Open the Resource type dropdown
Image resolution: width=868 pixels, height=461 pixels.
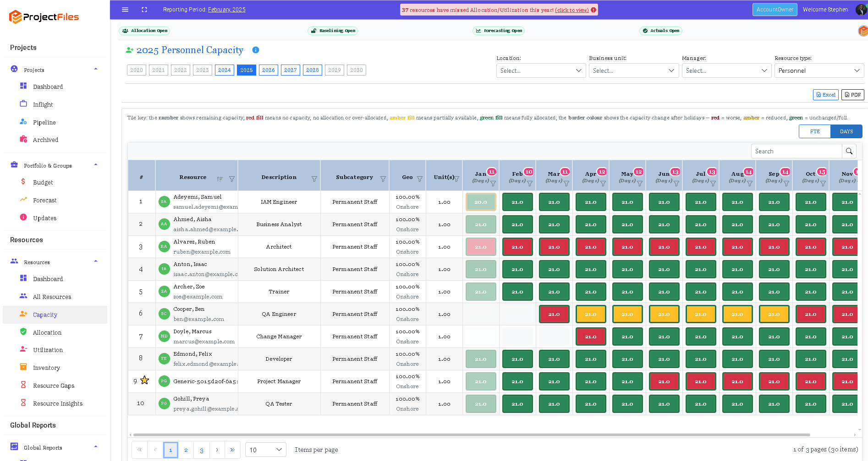(x=819, y=71)
